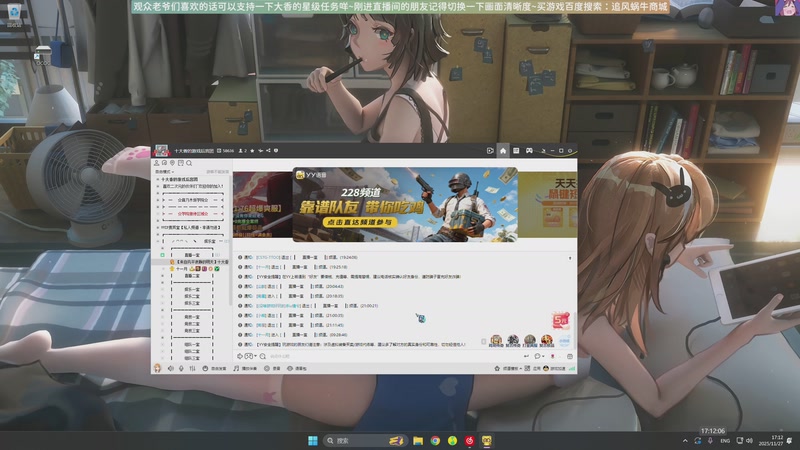
Task: Click the voice changer button in bottom bar
Action: [296, 368]
